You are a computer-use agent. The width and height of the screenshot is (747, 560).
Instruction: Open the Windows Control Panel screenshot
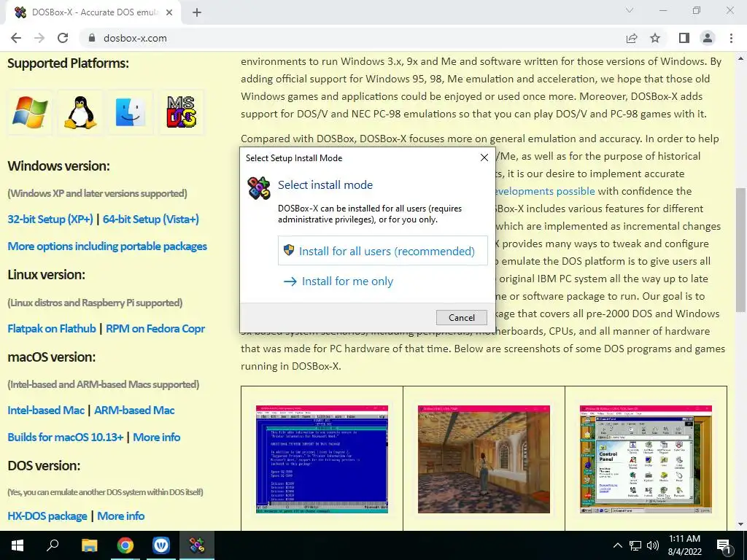coord(646,459)
